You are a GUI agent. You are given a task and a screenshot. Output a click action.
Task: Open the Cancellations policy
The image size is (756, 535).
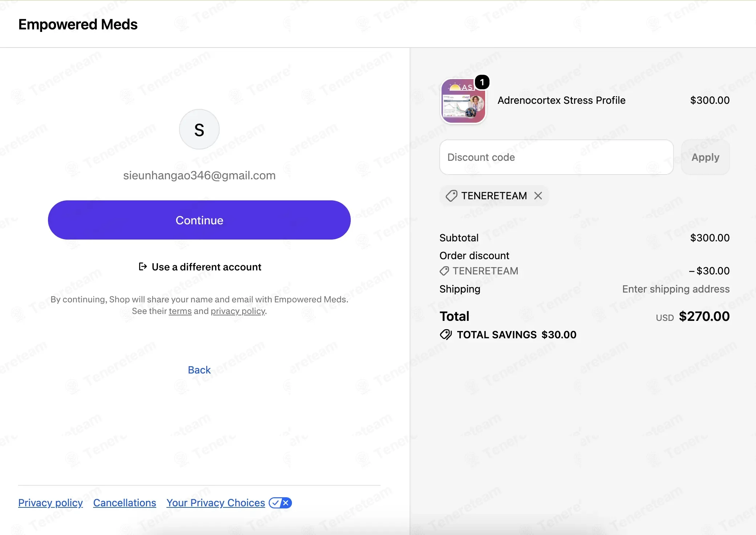(x=125, y=503)
